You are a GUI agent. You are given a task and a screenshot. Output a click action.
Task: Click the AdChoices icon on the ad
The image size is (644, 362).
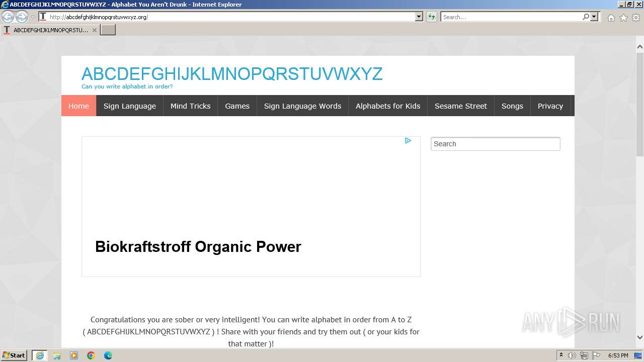pos(408,141)
